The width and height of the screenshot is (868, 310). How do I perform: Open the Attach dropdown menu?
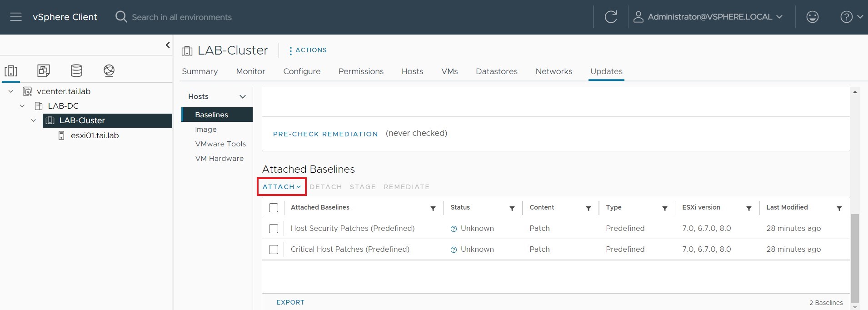pos(282,187)
